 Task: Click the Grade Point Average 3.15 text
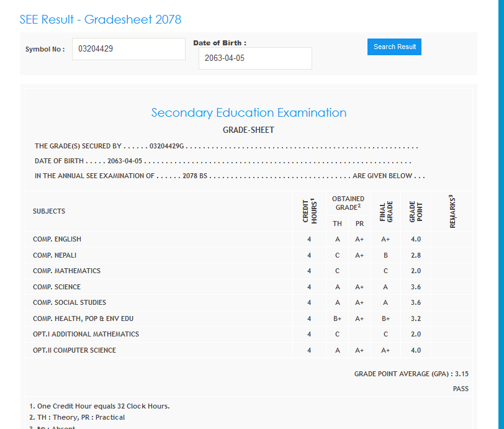(x=411, y=374)
